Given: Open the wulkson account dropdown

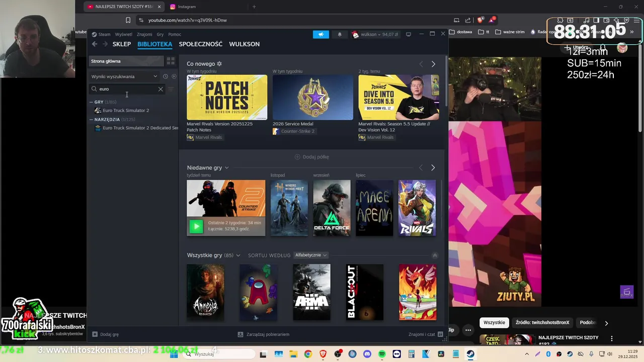Looking at the screenshot, I should click(375, 34).
